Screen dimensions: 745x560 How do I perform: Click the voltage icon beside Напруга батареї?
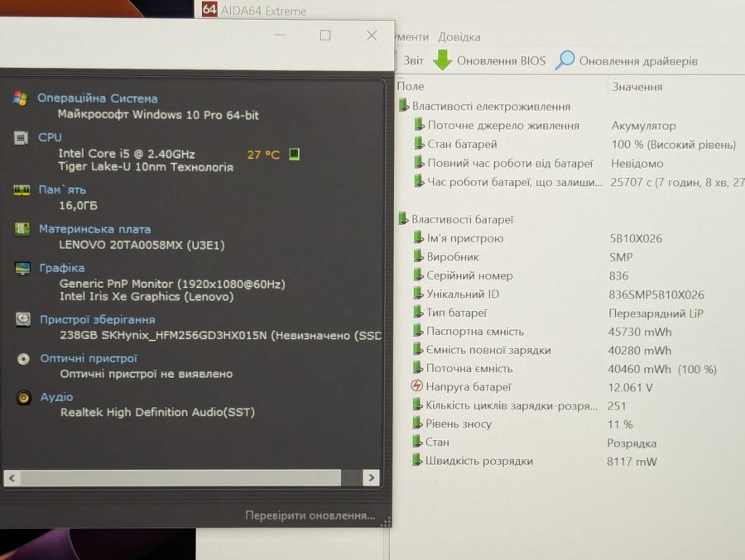click(416, 385)
